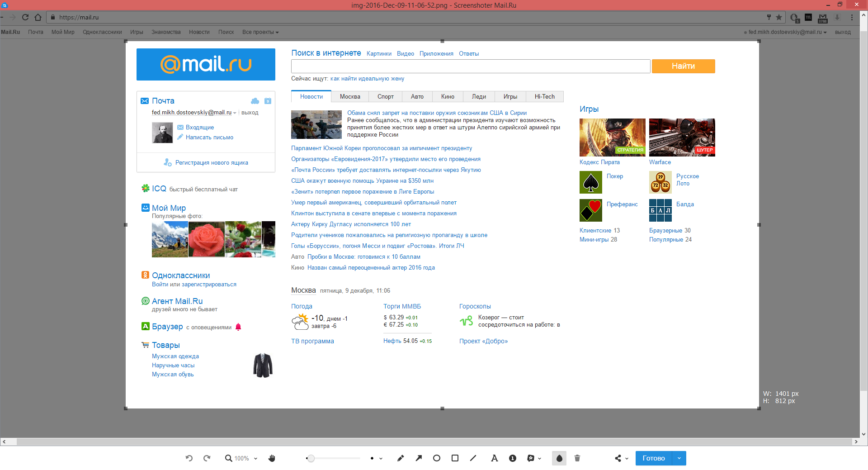Select the straight line tool

pos(473,458)
